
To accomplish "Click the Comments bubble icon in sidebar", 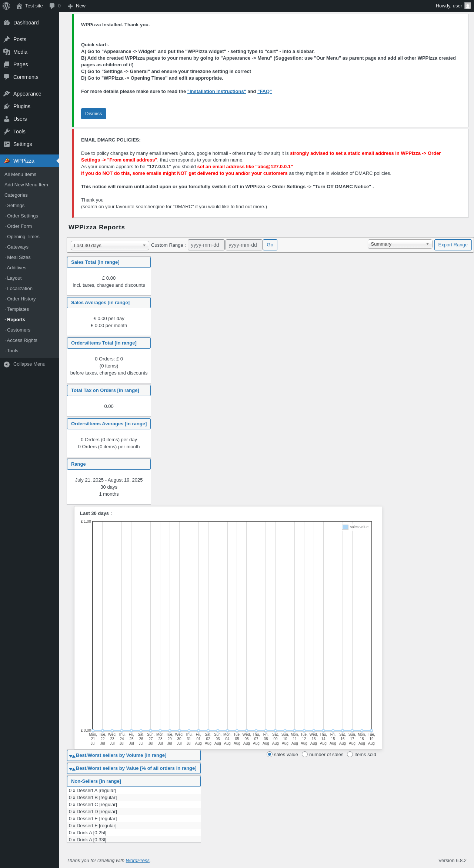I will 7,77.
